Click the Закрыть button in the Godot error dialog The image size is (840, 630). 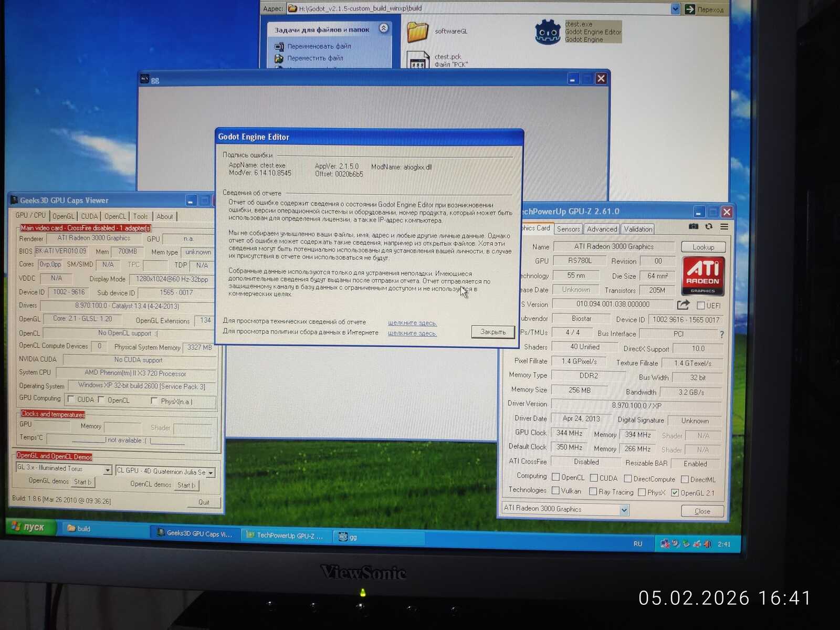pyautogui.click(x=493, y=332)
